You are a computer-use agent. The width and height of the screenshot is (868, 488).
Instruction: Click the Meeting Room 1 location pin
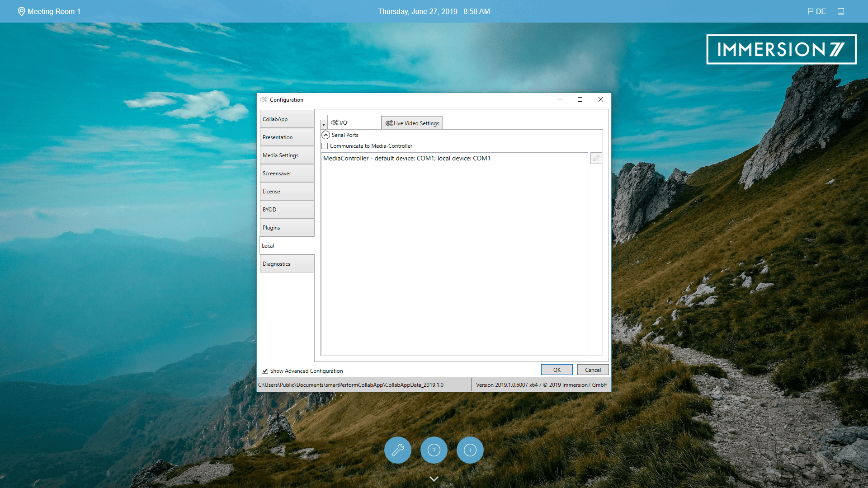pyautogui.click(x=21, y=11)
